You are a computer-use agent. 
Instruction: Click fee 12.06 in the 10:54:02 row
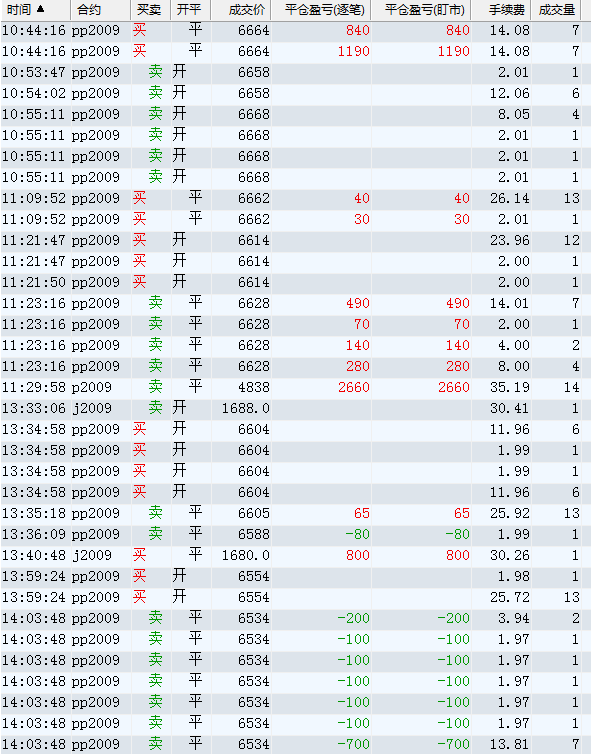tap(509, 93)
